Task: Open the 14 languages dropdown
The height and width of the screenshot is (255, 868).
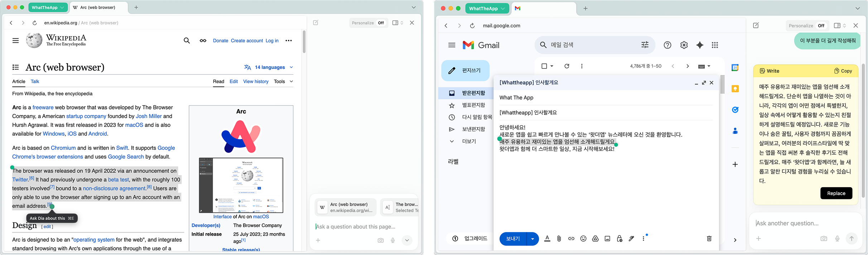Action: (x=269, y=67)
